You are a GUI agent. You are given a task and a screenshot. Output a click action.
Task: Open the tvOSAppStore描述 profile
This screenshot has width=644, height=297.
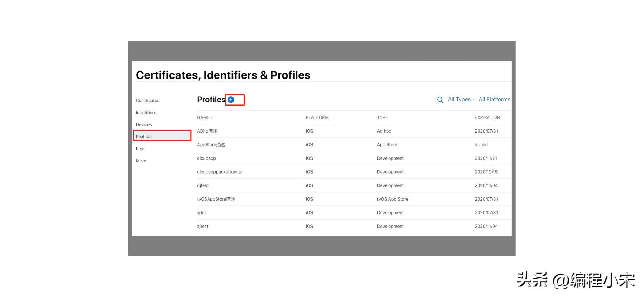(216, 199)
